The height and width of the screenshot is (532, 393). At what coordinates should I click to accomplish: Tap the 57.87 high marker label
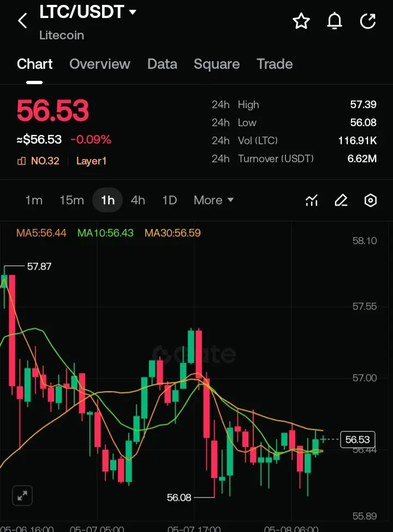pos(39,267)
